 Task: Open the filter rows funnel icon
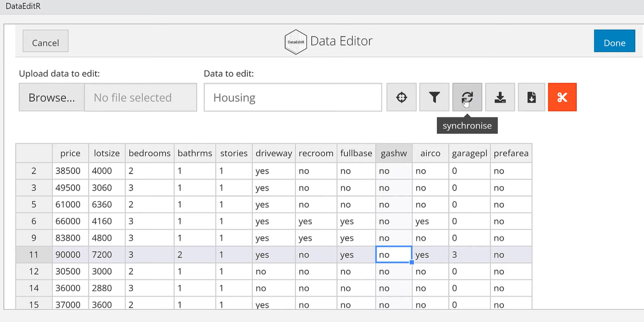point(434,97)
